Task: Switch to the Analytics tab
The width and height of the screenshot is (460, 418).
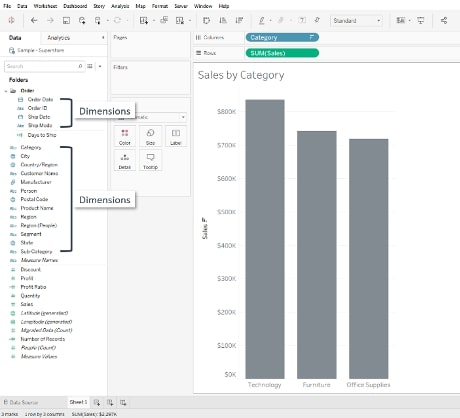Action: pyautogui.click(x=59, y=38)
